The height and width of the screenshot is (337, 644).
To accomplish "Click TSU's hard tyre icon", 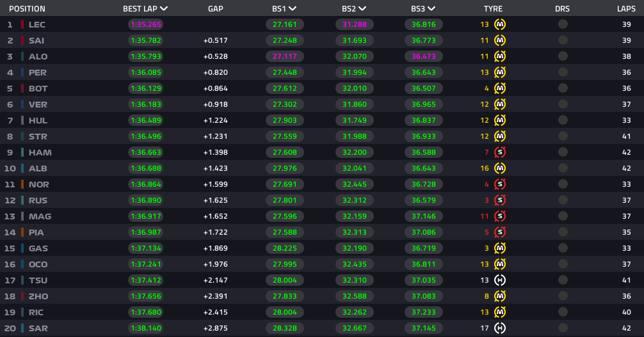I will [x=499, y=280].
